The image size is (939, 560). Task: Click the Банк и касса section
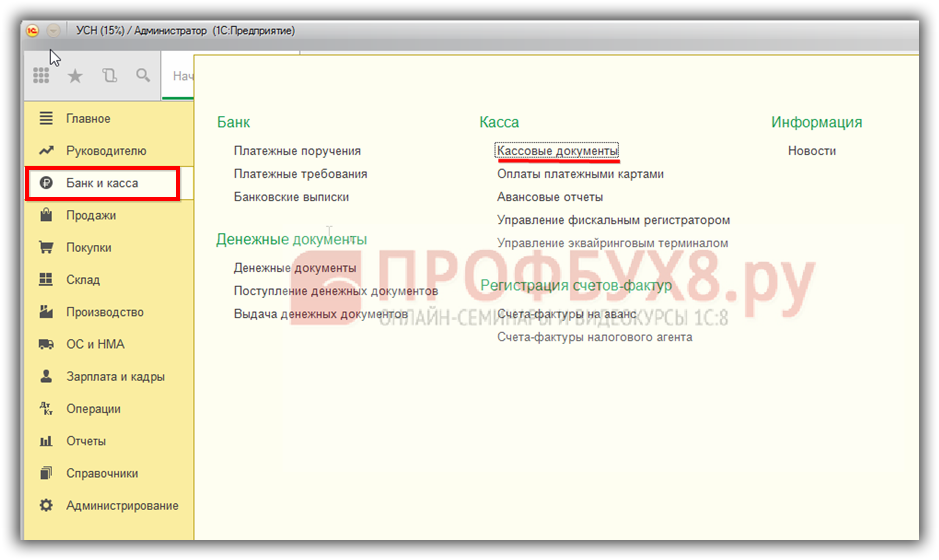(x=101, y=183)
